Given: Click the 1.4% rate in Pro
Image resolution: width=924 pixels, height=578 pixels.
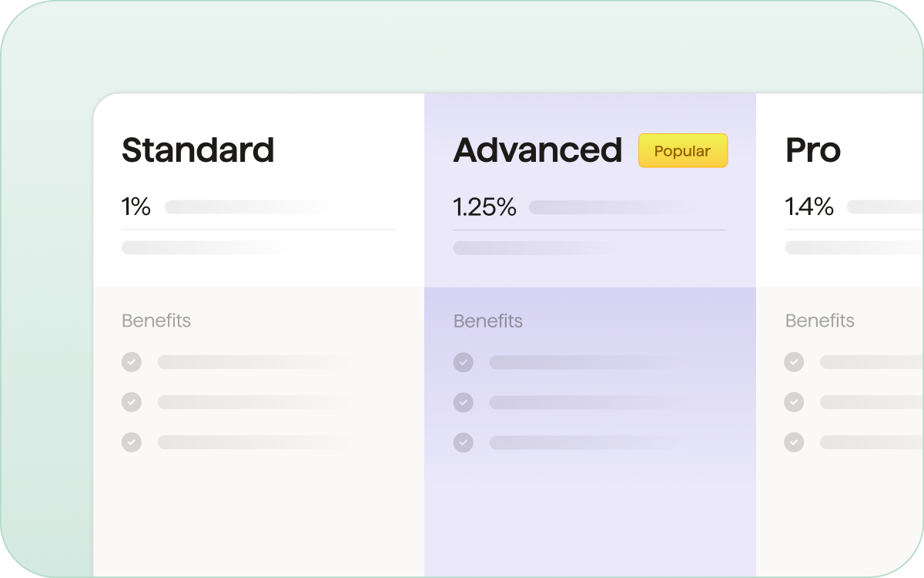Looking at the screenshot, I should 809,207.
